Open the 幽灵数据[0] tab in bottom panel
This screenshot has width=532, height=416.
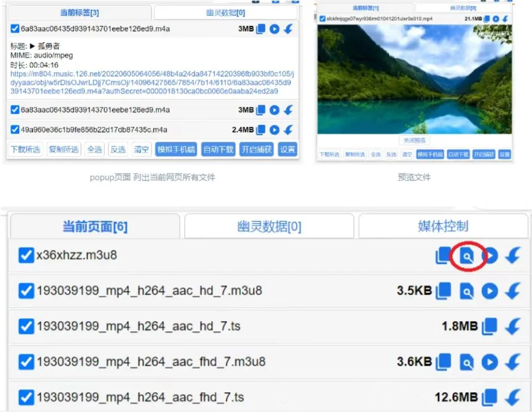pos(269,226)
